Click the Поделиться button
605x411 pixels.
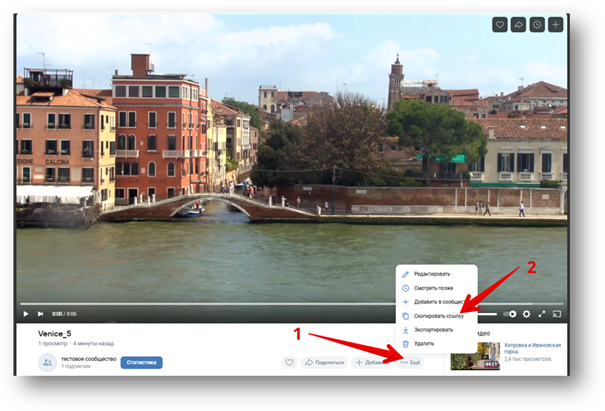point(324,362)
